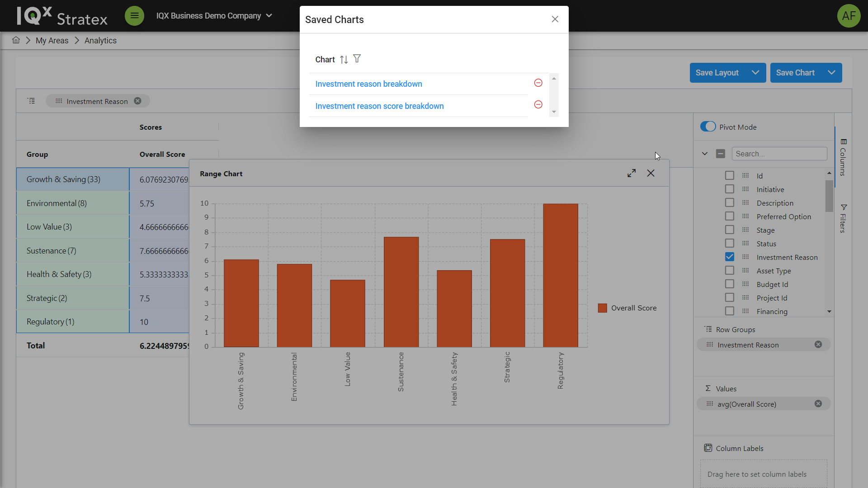Navigate to My Areas breadcrumb

click(x=52, y=41)
